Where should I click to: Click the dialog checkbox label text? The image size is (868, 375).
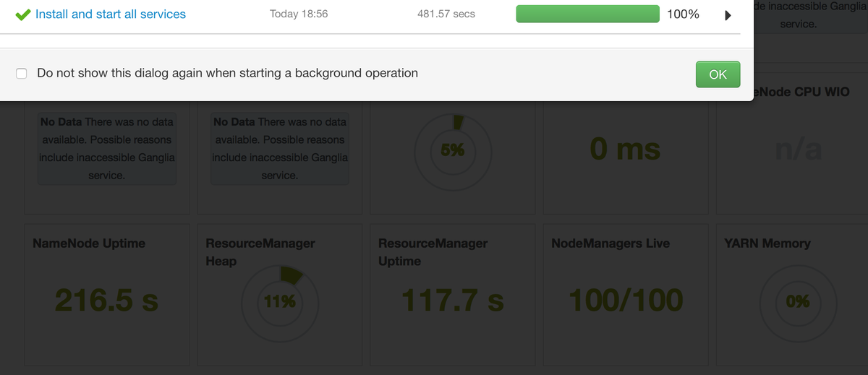point(227,73)
